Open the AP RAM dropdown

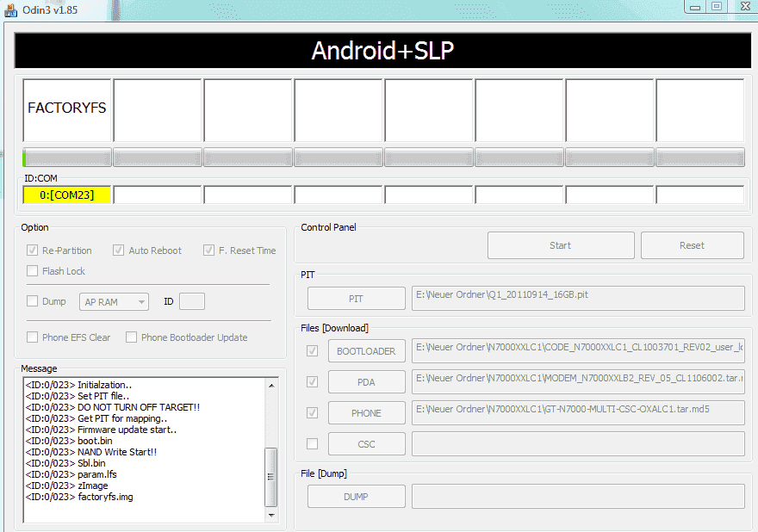[114, 302]
